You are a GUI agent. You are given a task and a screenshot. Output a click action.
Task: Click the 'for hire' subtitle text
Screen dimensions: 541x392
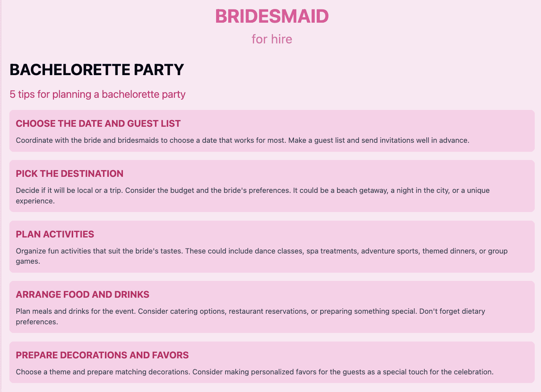pyautogui.click(x=272, y=39)
